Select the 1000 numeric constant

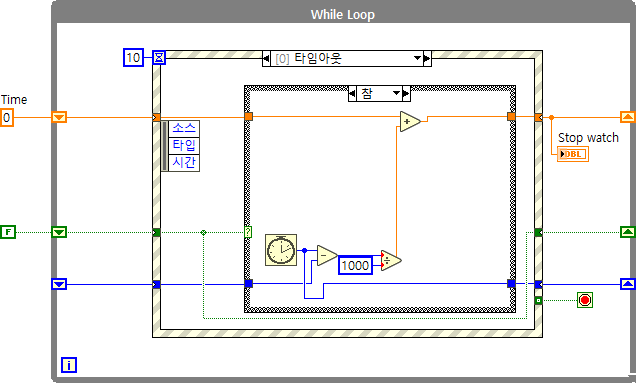click(355, 265)
